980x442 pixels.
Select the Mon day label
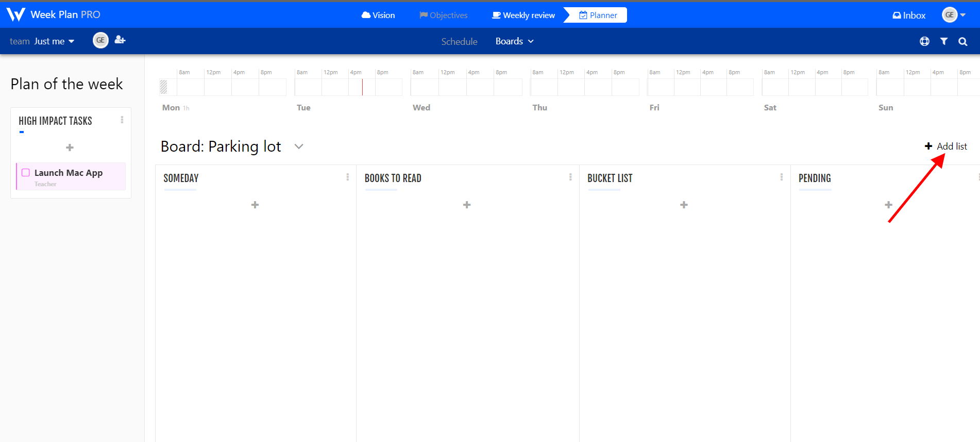click(x=171, y=108)
